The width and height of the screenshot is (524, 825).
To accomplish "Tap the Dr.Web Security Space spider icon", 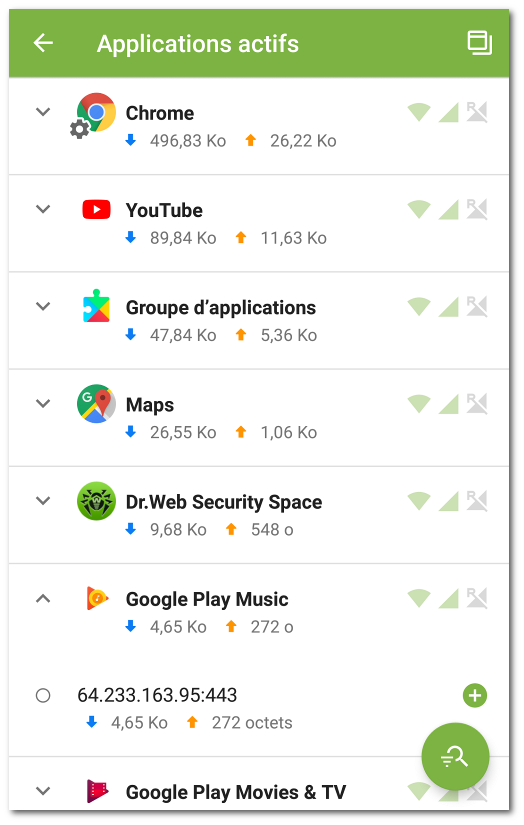I will click(96, 501).
